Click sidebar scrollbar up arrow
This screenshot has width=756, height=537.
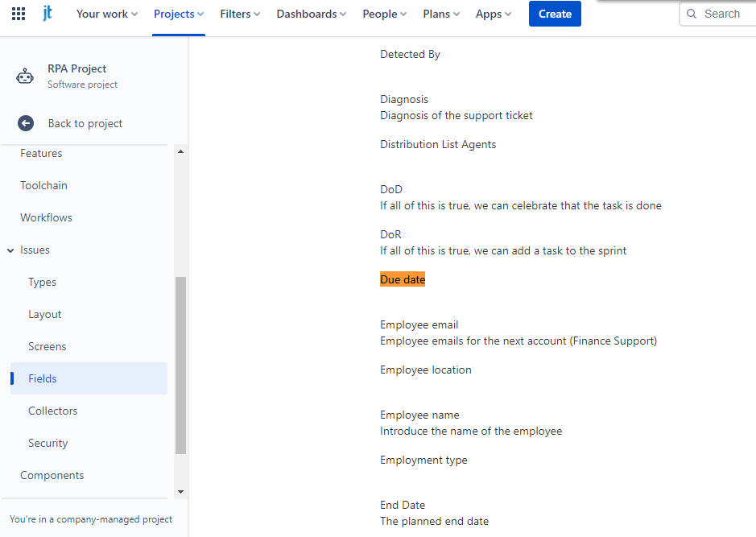pos(181,151)
